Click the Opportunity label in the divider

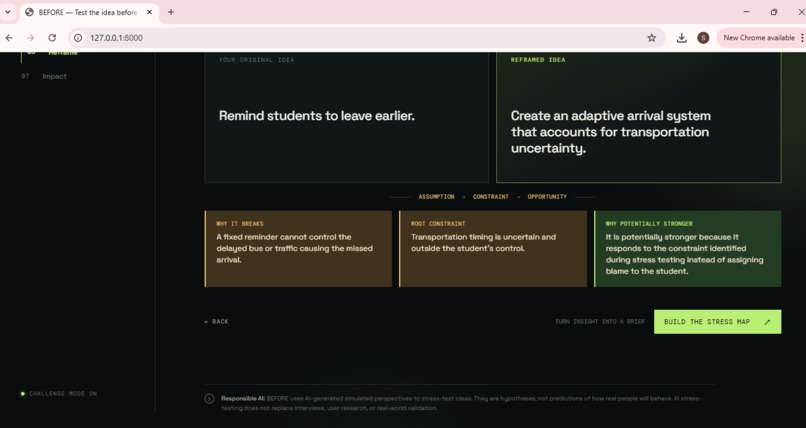coord(547,197)
